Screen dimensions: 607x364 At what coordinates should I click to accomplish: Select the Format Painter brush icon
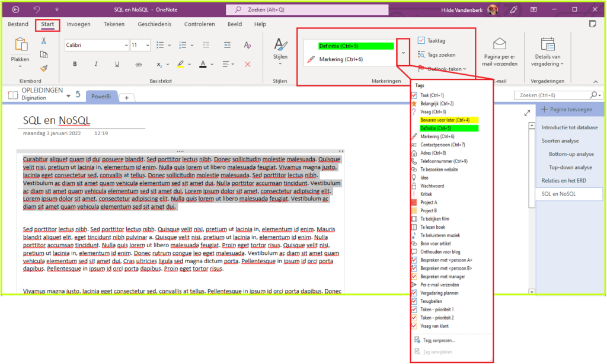(x=44, y=68)
